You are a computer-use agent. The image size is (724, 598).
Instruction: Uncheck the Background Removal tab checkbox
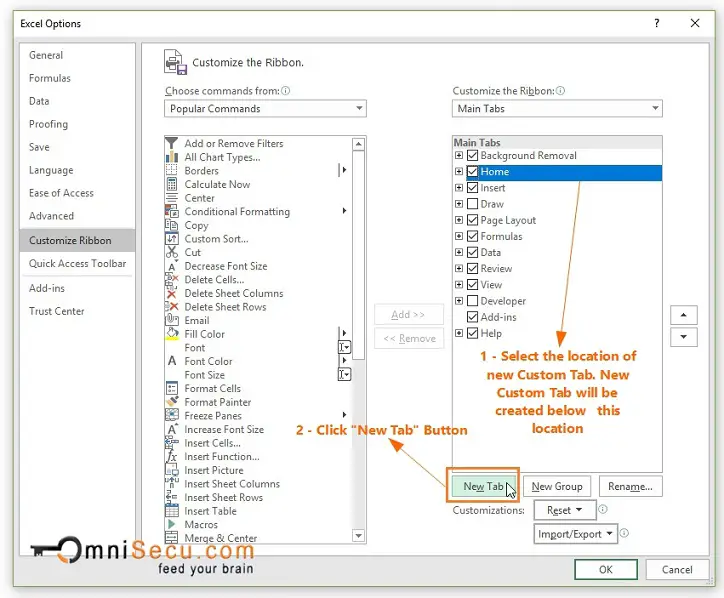click(x=472, y=155)
